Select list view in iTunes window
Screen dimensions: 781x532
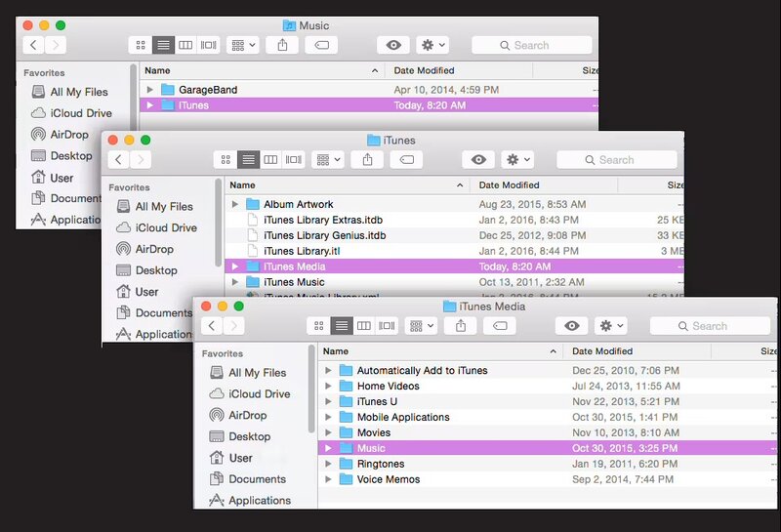tap(249, 160)
